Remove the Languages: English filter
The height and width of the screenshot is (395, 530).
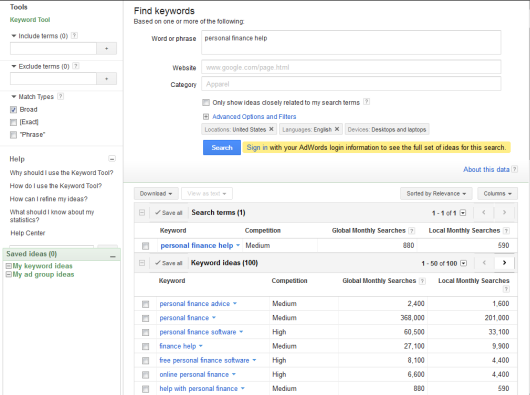point(337,129)
